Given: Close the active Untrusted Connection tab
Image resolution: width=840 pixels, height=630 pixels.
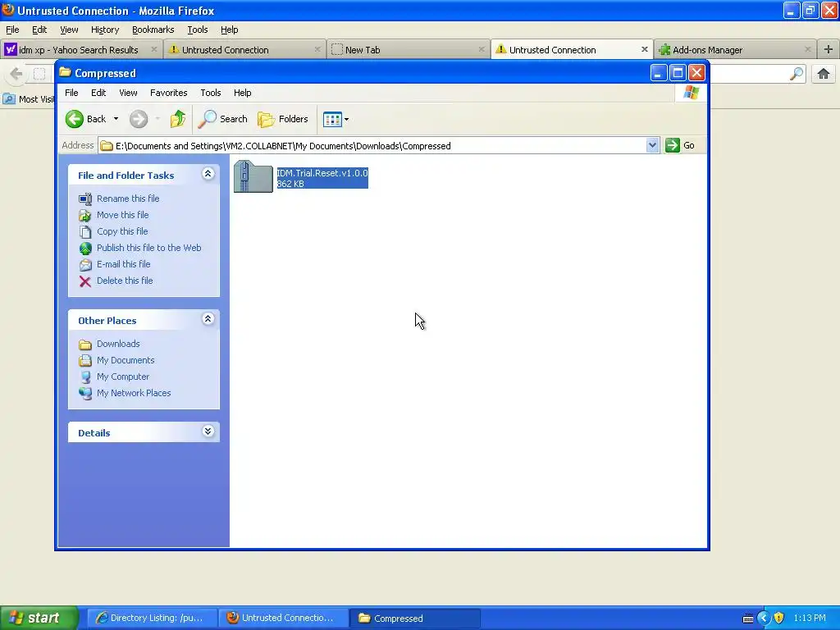Looking at the screenshot, I should (645, 49).
